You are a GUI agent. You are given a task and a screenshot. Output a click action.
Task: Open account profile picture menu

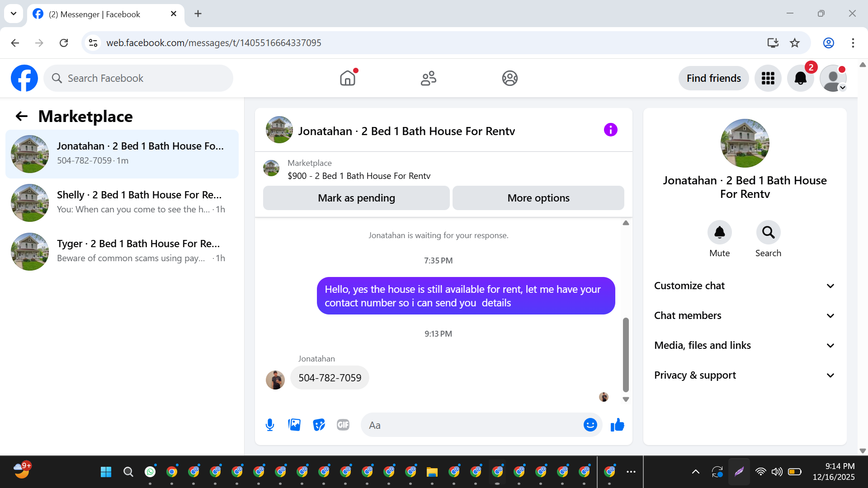(833, 78)
